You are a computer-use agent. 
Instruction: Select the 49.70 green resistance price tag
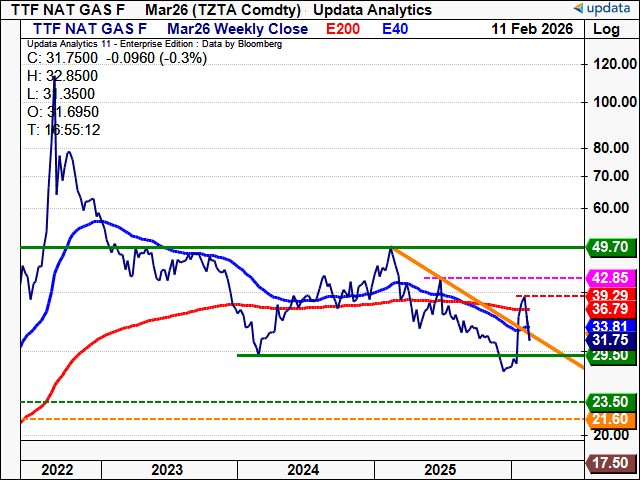(610, 246)
